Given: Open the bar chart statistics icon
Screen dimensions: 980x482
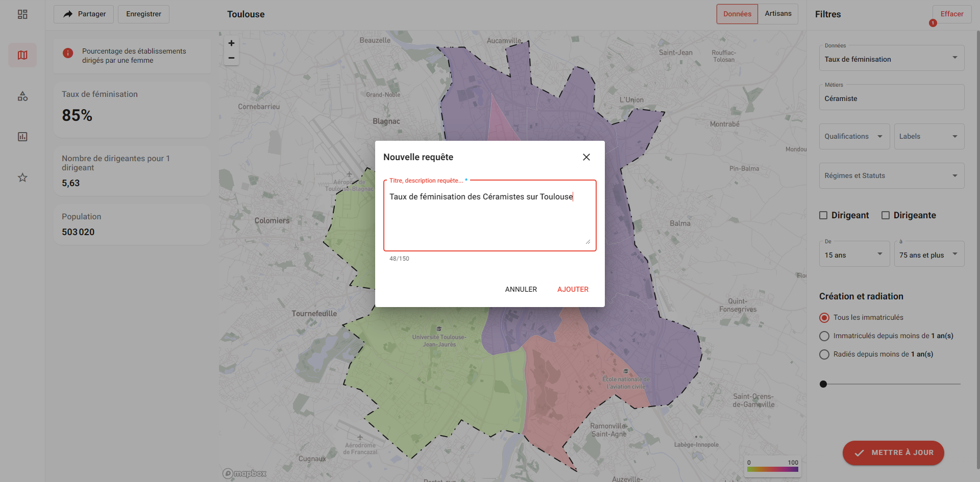Looking at the screenshot, I should [x=22, y=137].
